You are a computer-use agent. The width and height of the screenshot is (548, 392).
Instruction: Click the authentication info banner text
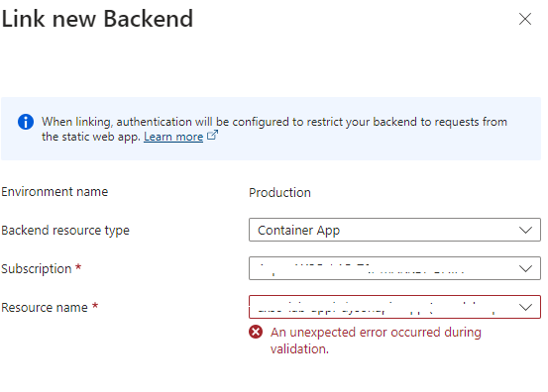pyautogui.click(x=274, y=129)
